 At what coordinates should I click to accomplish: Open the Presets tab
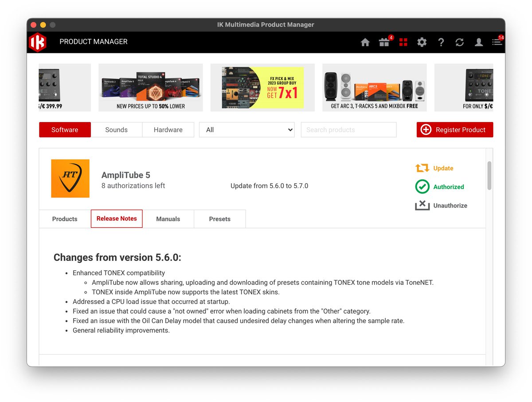[x=220, y=219]
